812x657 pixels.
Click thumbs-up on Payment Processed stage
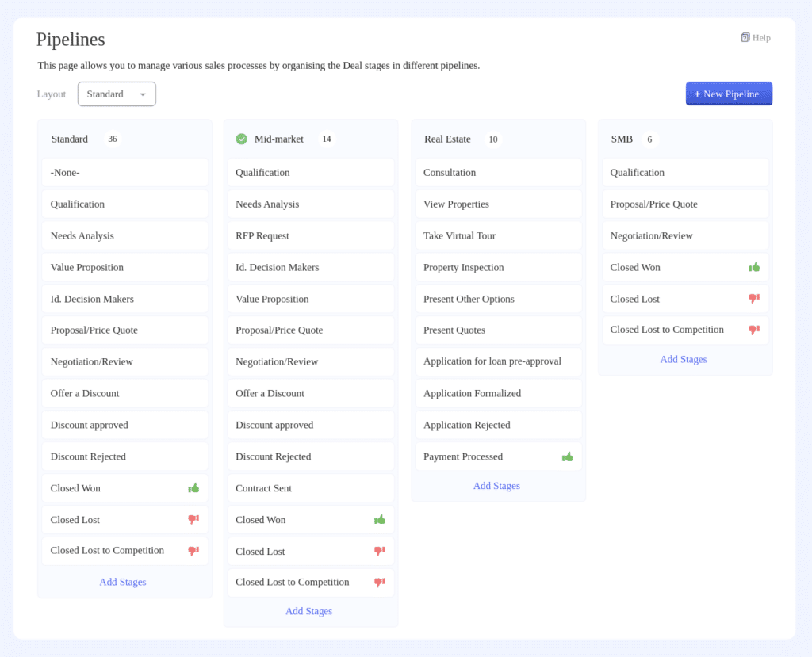(x=566, y=456)
